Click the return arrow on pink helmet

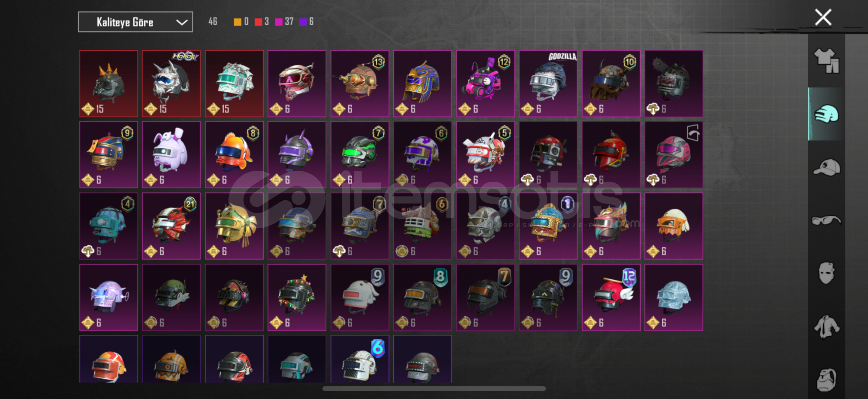693,133
